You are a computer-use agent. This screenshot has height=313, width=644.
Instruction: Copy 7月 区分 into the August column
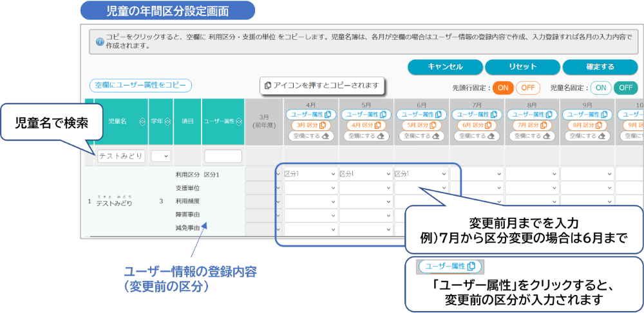click(532, 125)
